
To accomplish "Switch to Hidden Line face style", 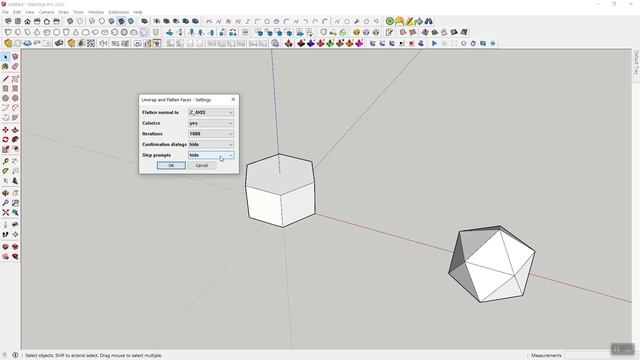I will (102, 21).
